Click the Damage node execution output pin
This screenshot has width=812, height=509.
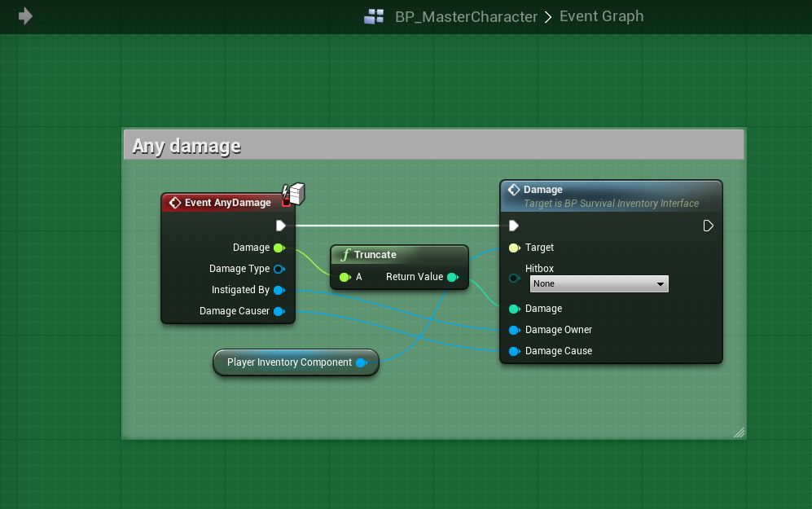[709, 226]
